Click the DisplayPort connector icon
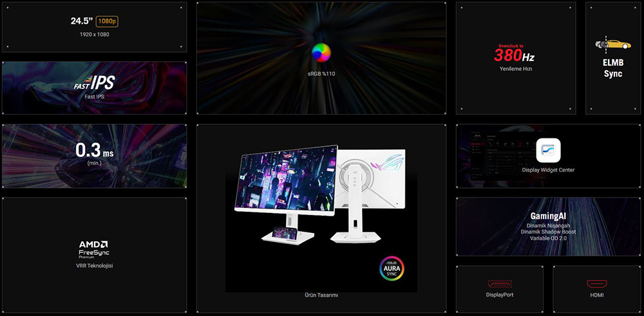The height and width of the screenshot is (316, 644). coord(500,284)
